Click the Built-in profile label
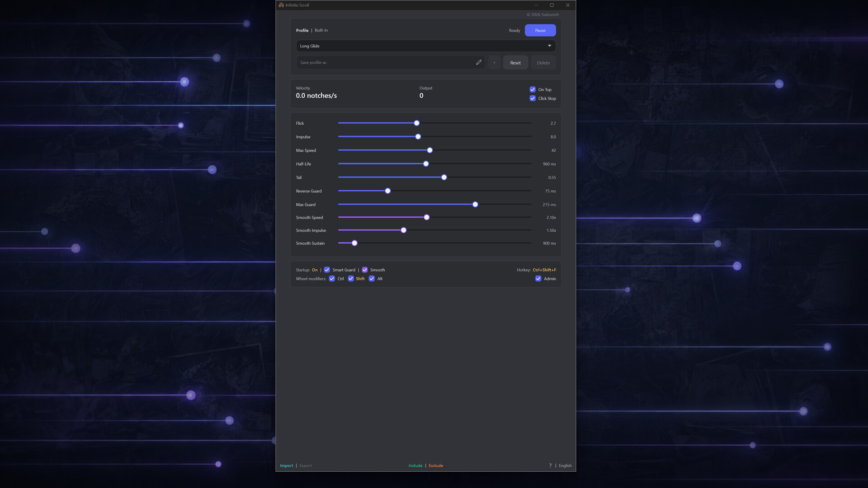This screenshot has width=868, height=488. point(321,30)
